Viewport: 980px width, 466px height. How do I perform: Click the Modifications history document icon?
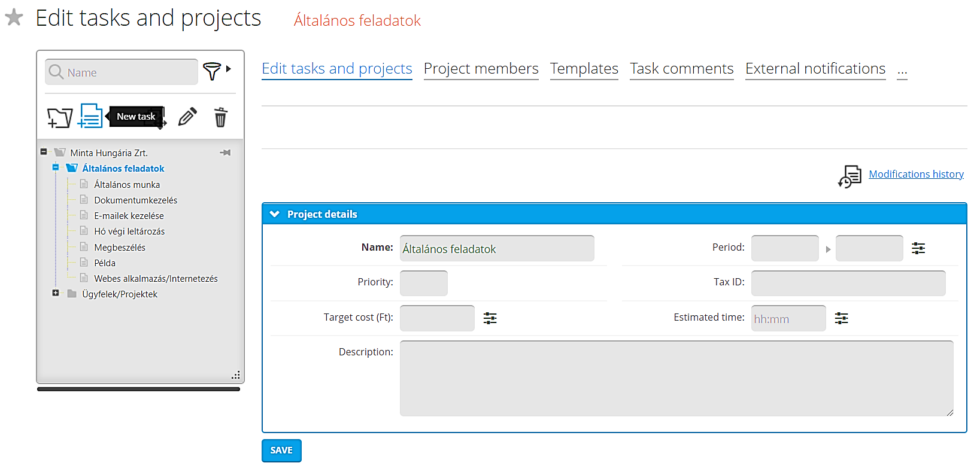(849, 176)
